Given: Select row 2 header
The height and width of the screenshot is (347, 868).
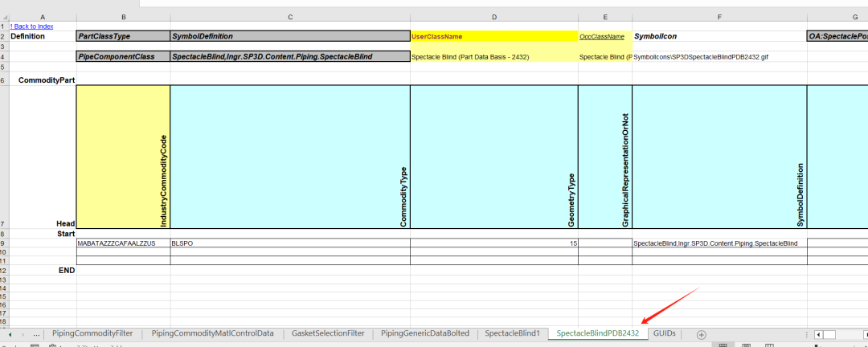Looking at the screenshot, I should tap(5, 36).
